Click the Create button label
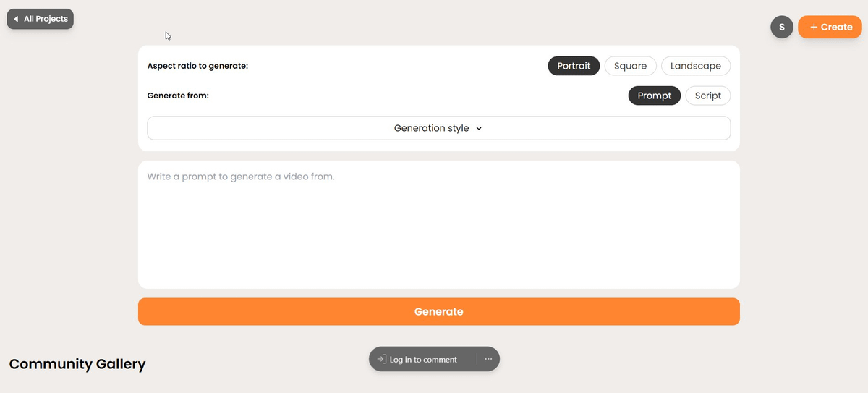 836,27
